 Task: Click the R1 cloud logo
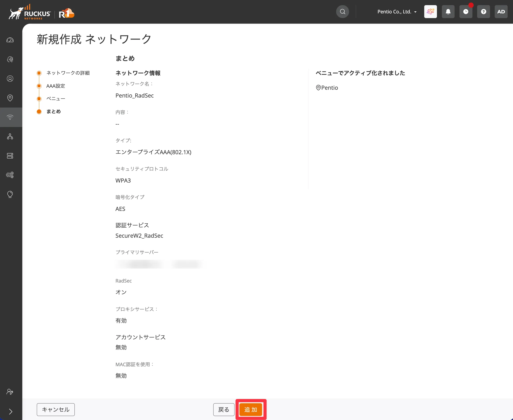[x=66, y=13]
